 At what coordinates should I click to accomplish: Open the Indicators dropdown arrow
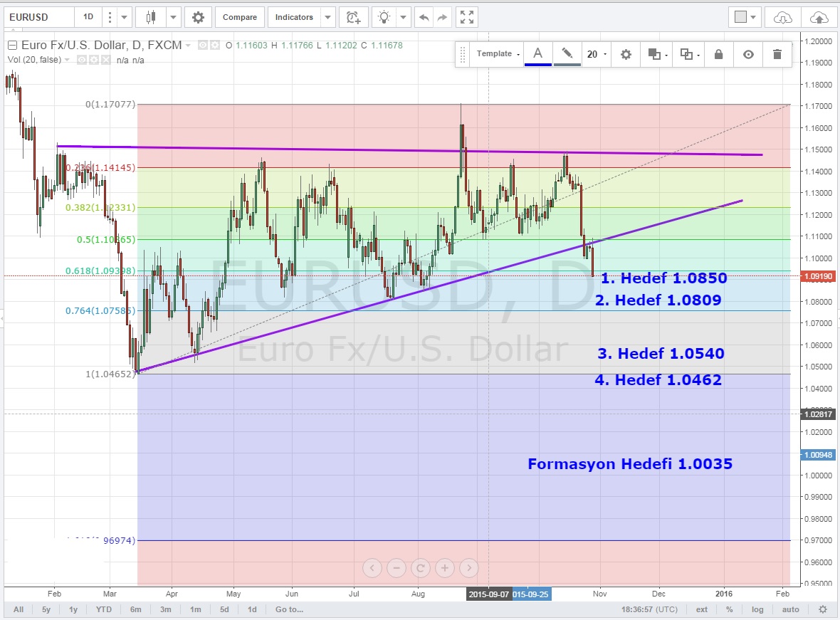pos(327,17)
